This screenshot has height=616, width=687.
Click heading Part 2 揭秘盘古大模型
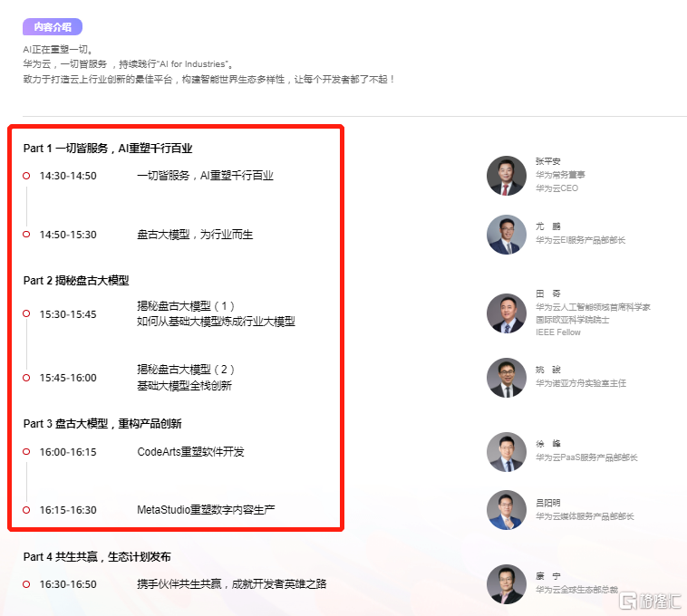(76, 281)
